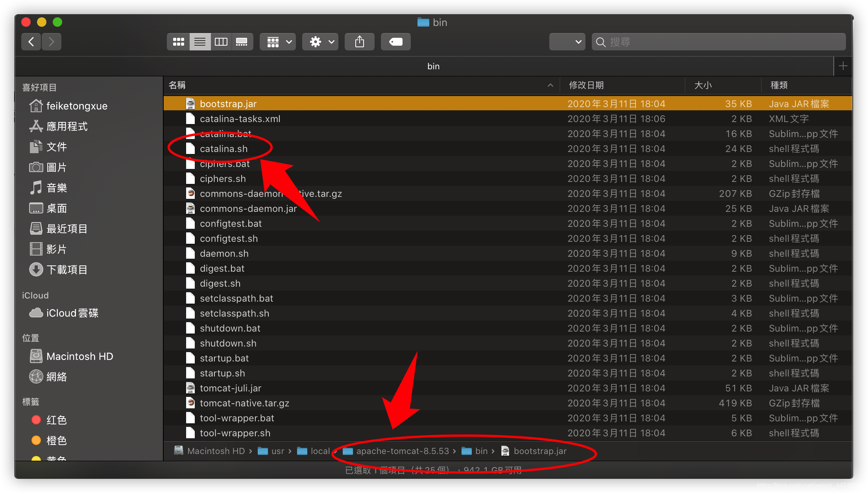Click the usr folder in the path bar
868x493 pixels.
(x=271, y=451)
